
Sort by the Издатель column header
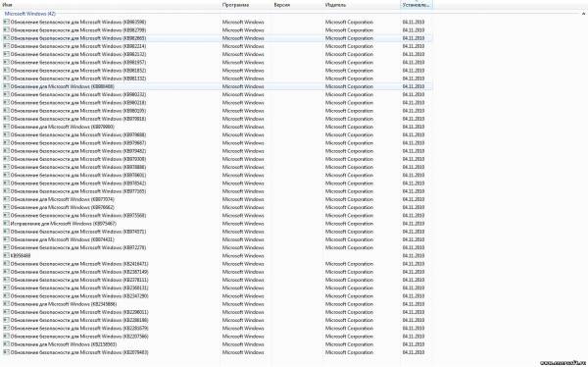pos(335,5)
